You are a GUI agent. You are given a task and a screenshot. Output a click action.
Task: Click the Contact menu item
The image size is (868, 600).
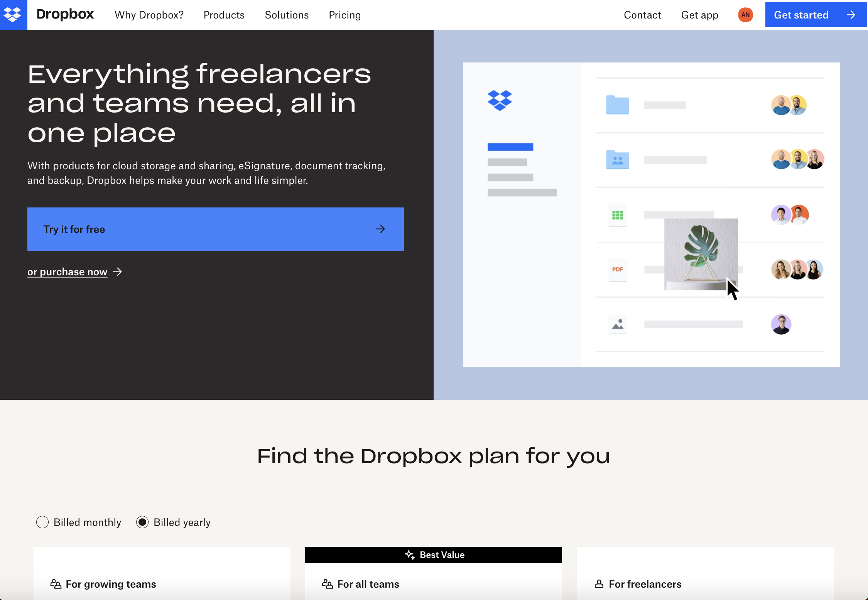point(642,15)
